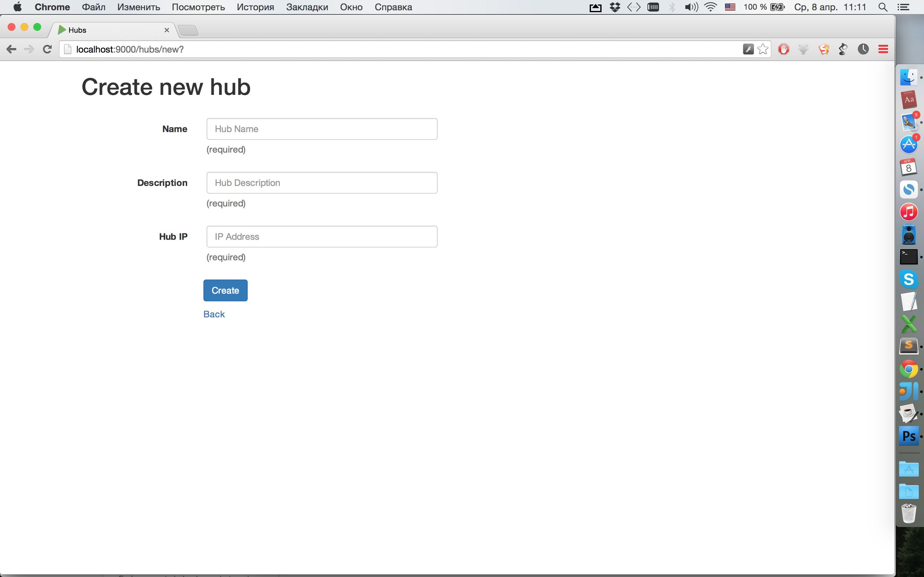The width and height of the screenshot is (924, 577).
Task: Open the История menu
Action: coord(255,7)
